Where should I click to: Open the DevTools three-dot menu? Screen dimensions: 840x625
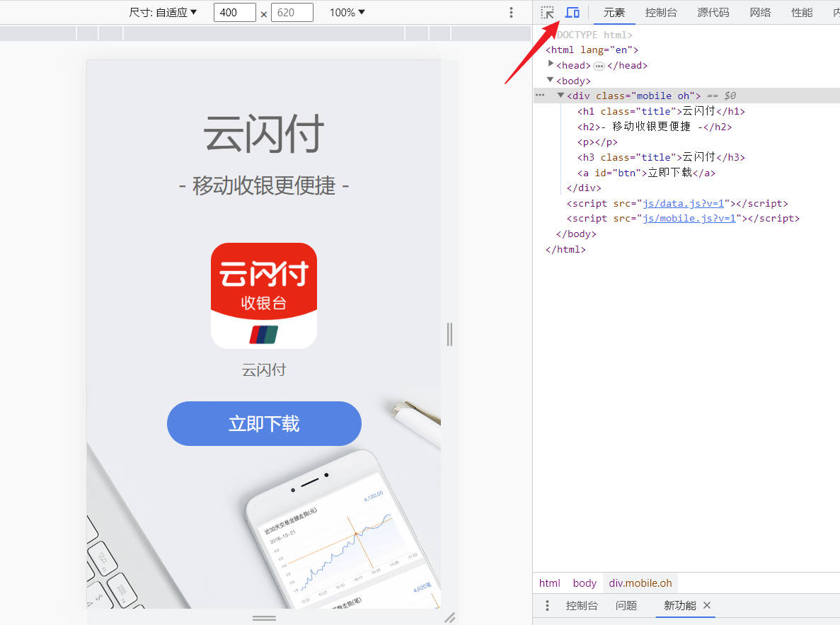(512, 12)
